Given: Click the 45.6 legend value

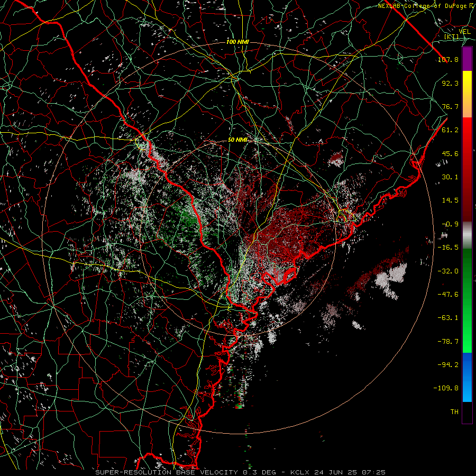Looking at the screenshot, I should coord(450,153).
